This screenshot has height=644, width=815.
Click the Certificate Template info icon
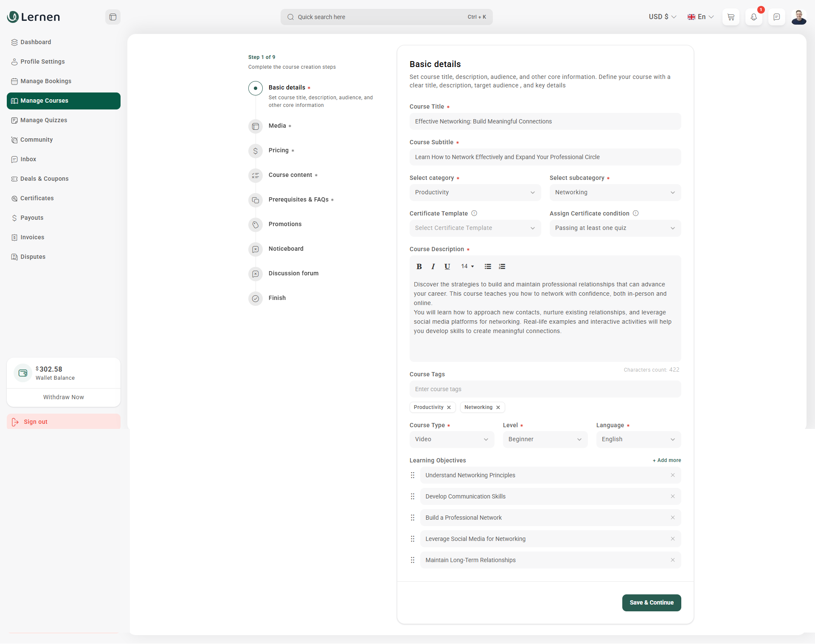pyautogui.click(x=474, y=213)
